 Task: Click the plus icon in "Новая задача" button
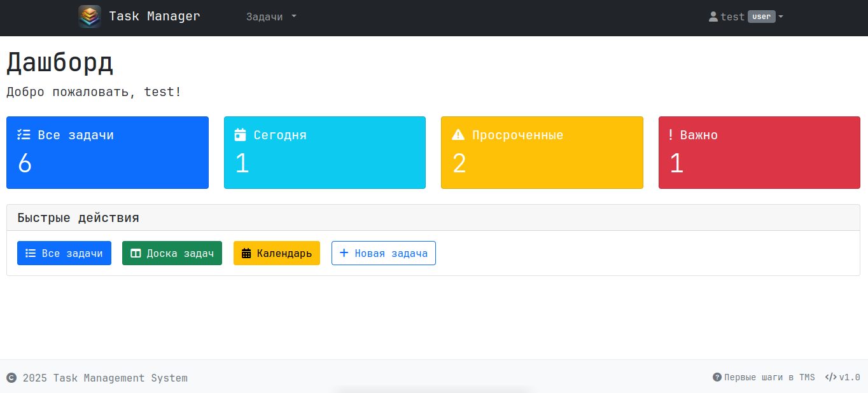click(x=343, y=253)
